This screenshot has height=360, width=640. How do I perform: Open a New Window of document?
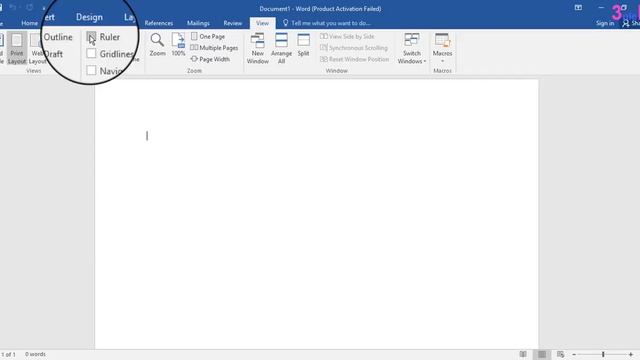pyautogui.click(x=258, y=49)
